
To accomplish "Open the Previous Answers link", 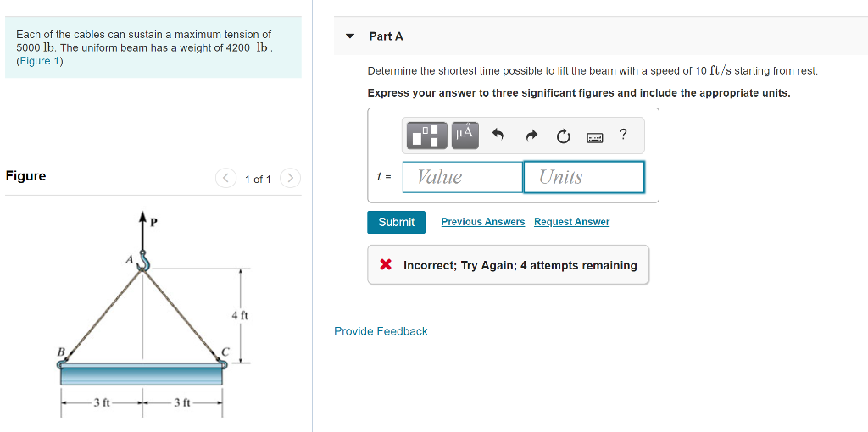I will (x=482, y=222).
